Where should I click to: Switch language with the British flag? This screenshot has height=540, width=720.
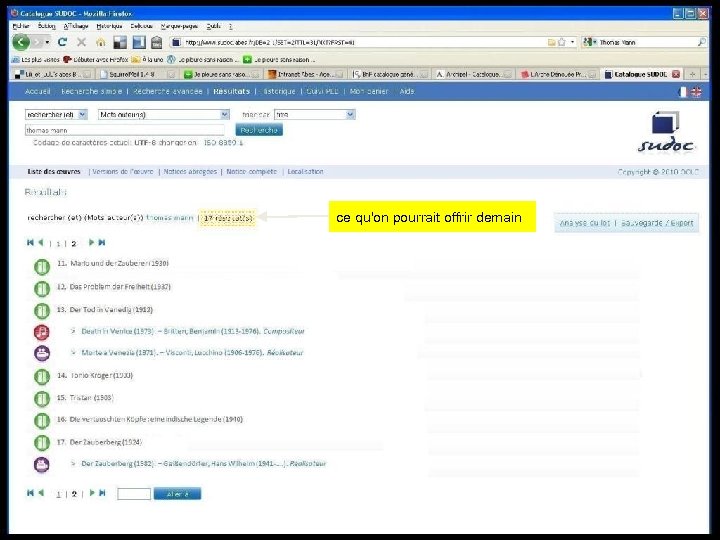click(696, 92)
